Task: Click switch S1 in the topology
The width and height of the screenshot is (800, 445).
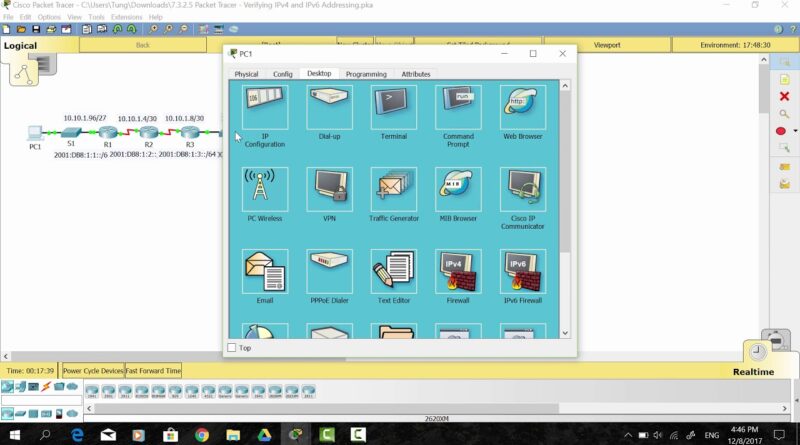Action: pyautogui.click(x=71, y=133)
